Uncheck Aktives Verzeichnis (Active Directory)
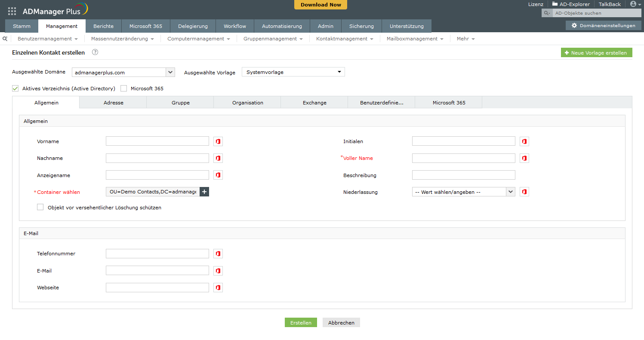644x340 pixels. click(x=15, y=89)
